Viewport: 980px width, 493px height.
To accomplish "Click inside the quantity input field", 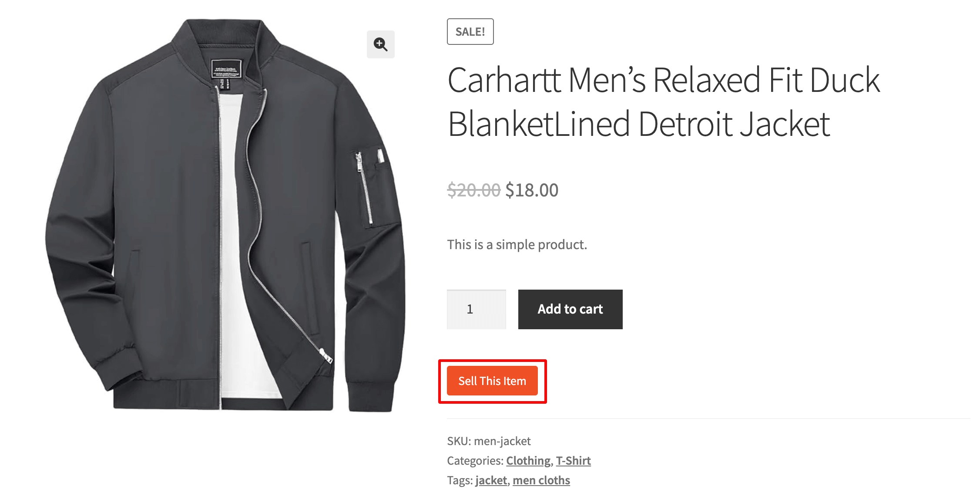I will [x=476, y=309].
